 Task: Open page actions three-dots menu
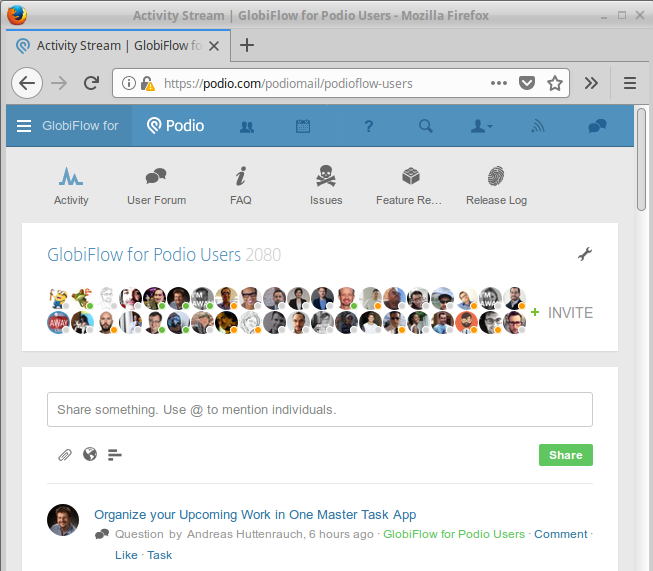pos(499,83)
